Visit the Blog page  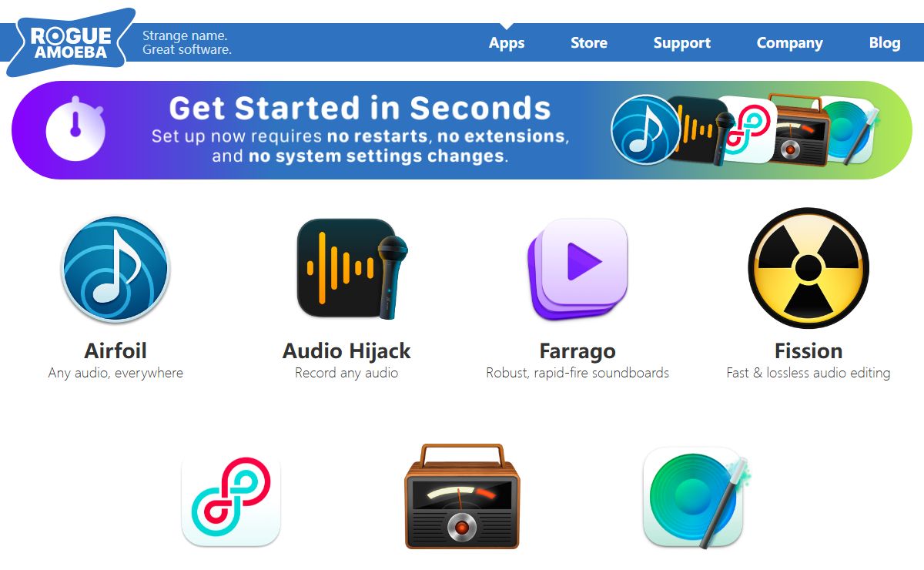(x=885, y=43)
